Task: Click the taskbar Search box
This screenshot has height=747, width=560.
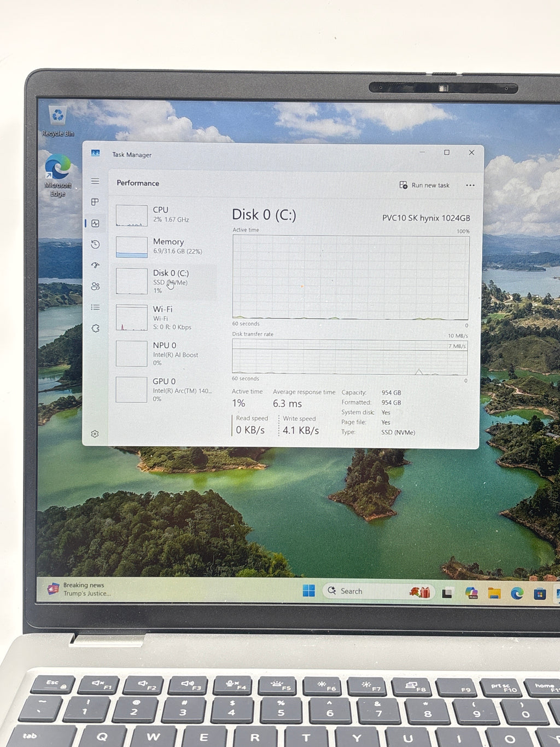Action: point(378,591)
